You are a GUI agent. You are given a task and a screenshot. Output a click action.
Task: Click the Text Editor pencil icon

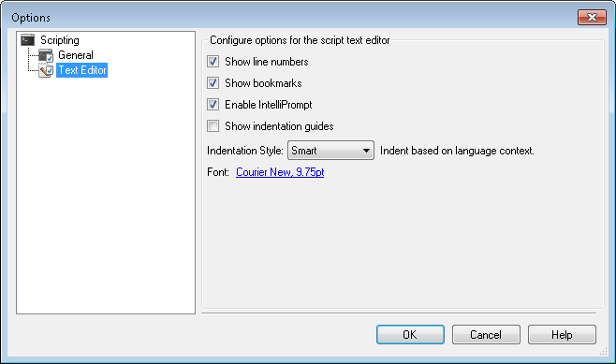coord(46,70)
